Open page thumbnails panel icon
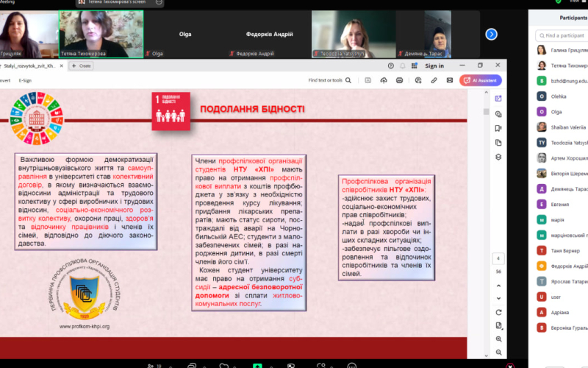This screenshot has height=368, width=588. [498, 143]
